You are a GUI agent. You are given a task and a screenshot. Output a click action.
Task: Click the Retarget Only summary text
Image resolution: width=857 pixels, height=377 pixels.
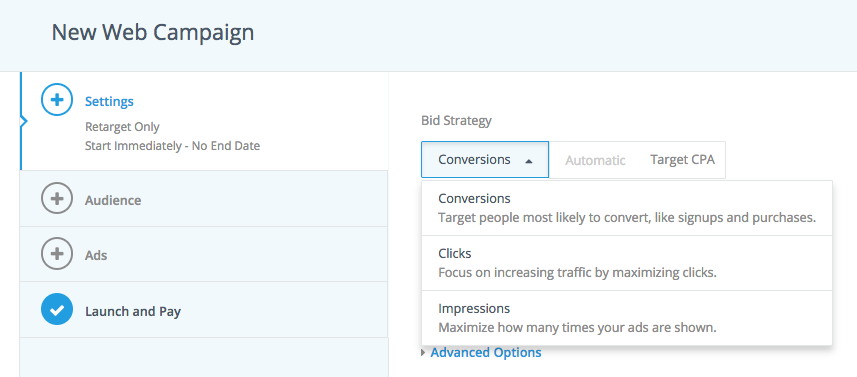122,127
